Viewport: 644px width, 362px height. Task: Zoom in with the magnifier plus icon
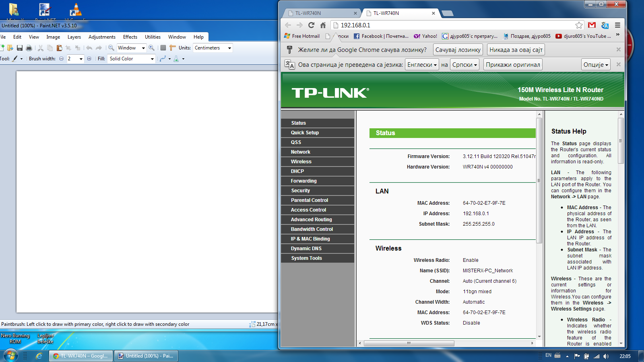(x=152, y=48)
